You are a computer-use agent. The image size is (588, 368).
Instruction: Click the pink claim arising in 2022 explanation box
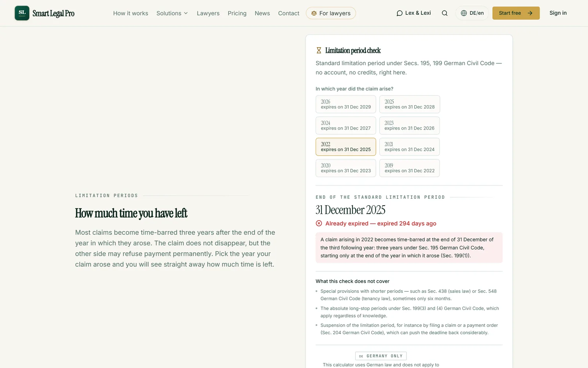click(x=409, y=248)
